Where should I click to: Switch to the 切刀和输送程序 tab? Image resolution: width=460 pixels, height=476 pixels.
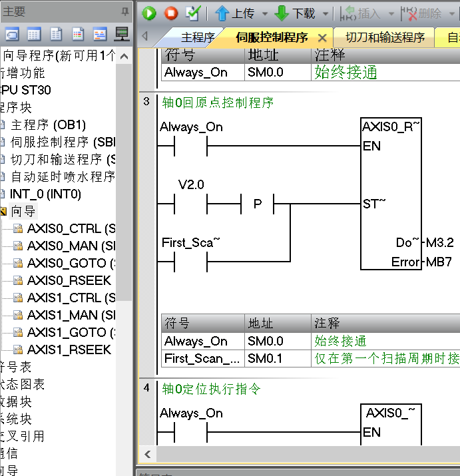[x=385, y=37]
